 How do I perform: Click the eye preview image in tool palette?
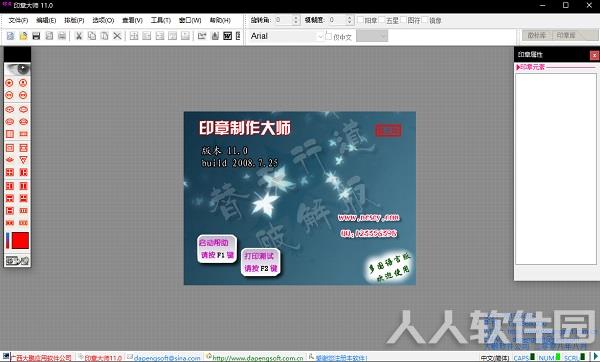point(18,69)
